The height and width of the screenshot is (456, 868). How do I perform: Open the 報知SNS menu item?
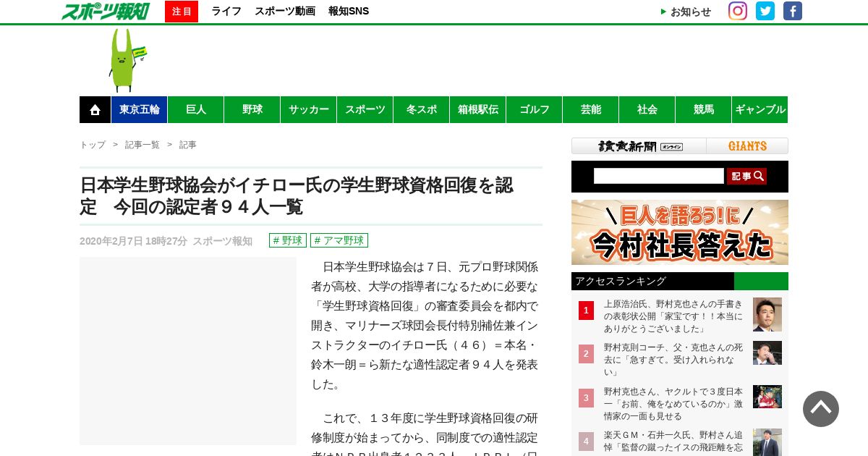tap(349, 12)
